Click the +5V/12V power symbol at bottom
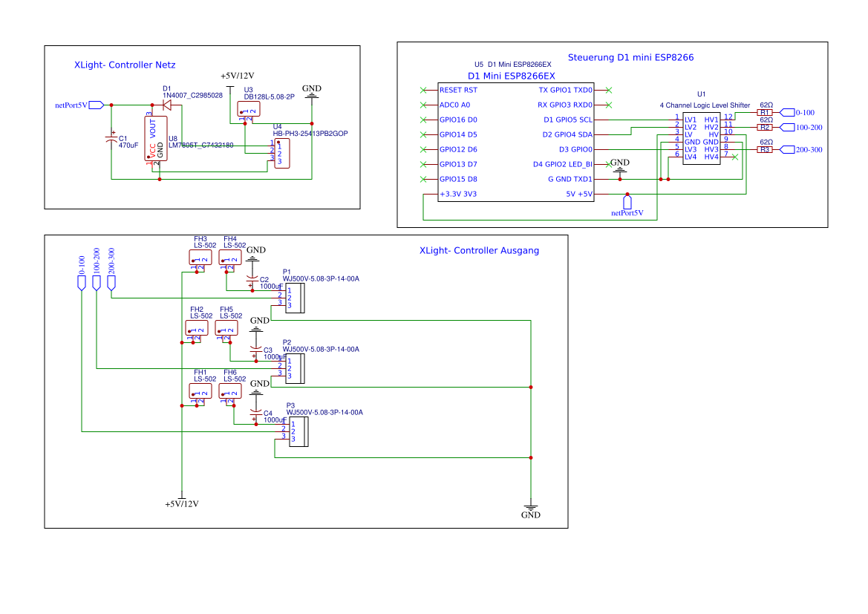 click(182, 500)
